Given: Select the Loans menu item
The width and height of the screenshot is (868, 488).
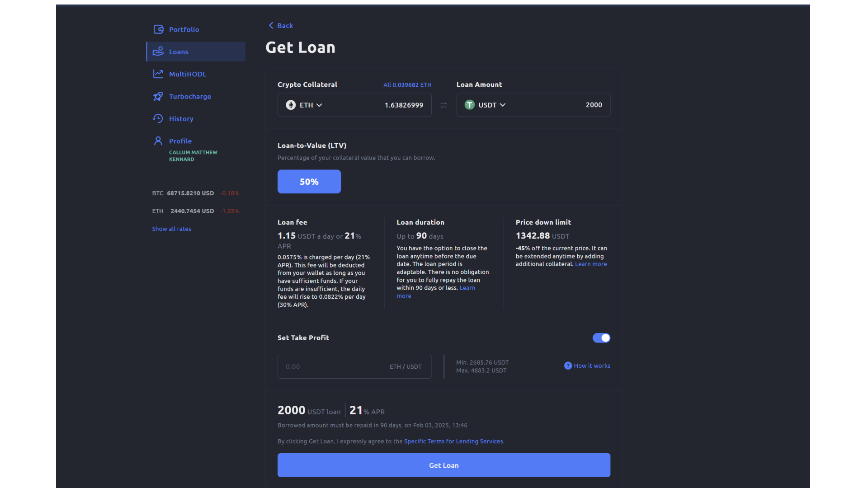Looking at the screenshot, I should click(196, 51).
